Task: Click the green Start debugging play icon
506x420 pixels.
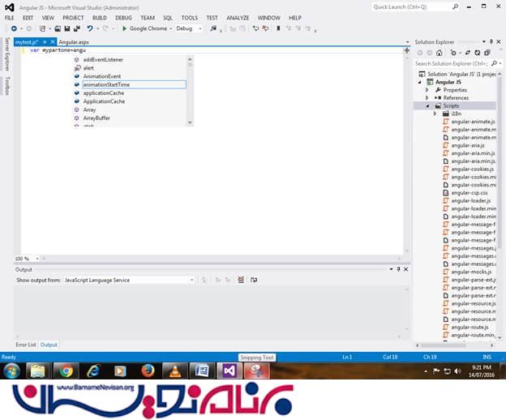Action: click(124, 28)
